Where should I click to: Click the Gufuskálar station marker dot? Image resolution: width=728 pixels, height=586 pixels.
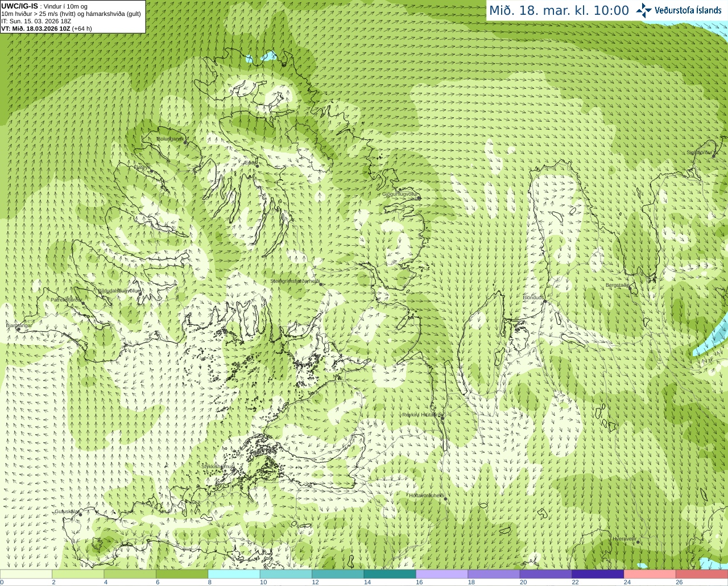tap(80, 514)
